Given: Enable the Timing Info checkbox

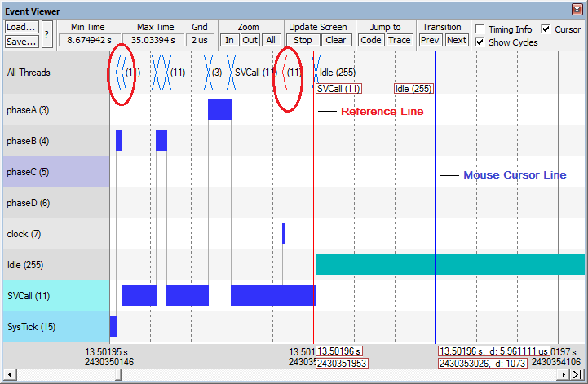Looking at the screenshot, I should 480,29.
